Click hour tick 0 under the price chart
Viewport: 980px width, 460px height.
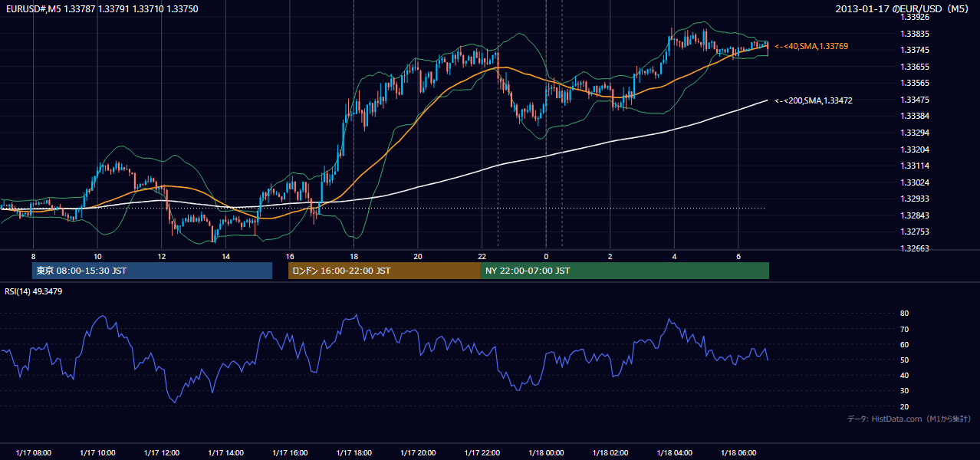click(546, 256)
